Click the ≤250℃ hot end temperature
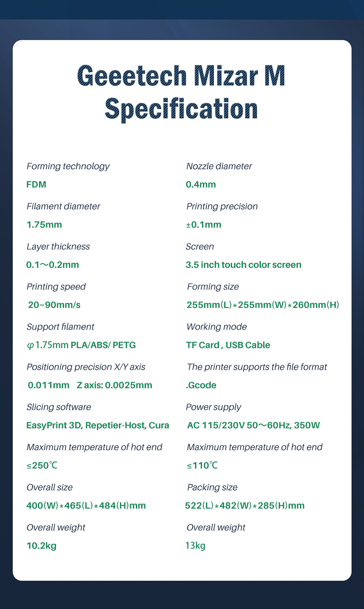Viewport: 364px width, 609px height. click(x=42, y=466)
